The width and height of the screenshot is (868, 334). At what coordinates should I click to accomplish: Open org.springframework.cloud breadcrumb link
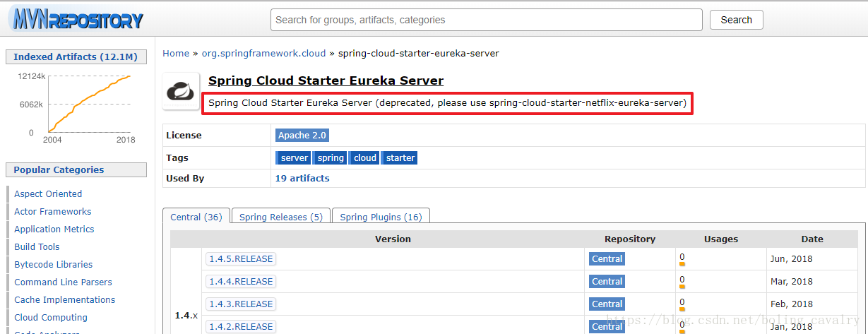pyautogui.click(x=263, y=53)
